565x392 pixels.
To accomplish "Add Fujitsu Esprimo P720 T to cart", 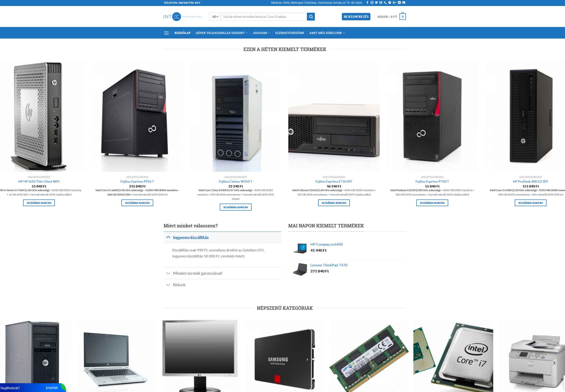I will click(x=432, y=203).
